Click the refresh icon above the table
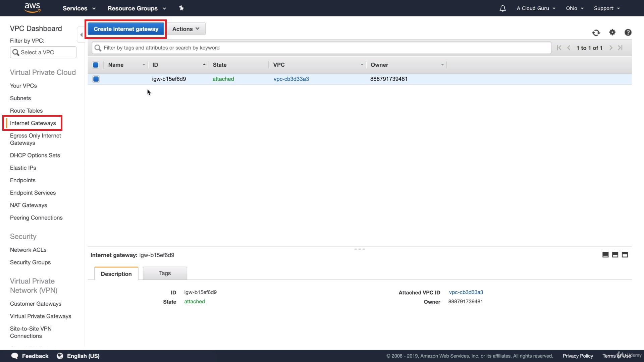This screenshot has height=362, width=644. [596, 33]
